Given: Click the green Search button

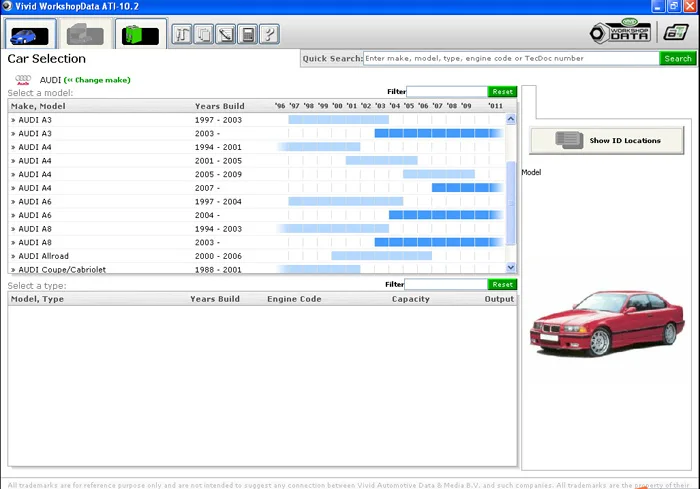Looking at the screenshot, I should (678, 59).
